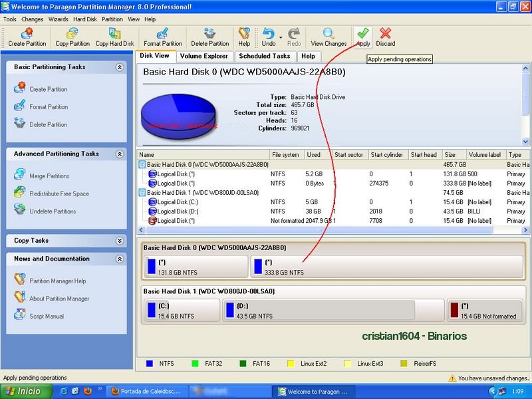Collapse the Basic Partitioning Tasks panel

pyautogui.click(x=120, y=67)
